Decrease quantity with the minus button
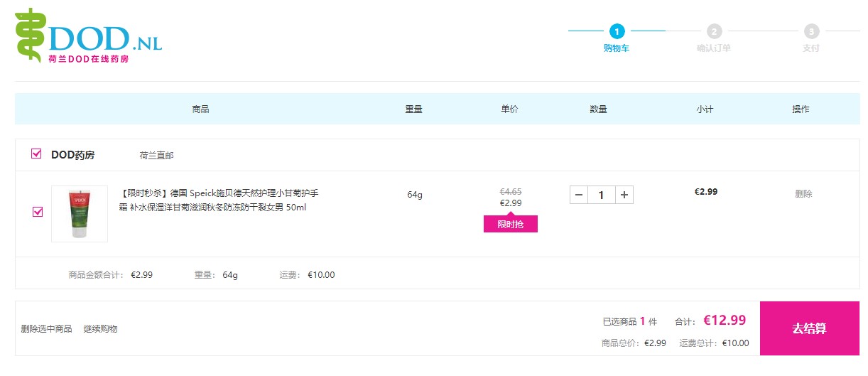 click(x=579, y=195)
